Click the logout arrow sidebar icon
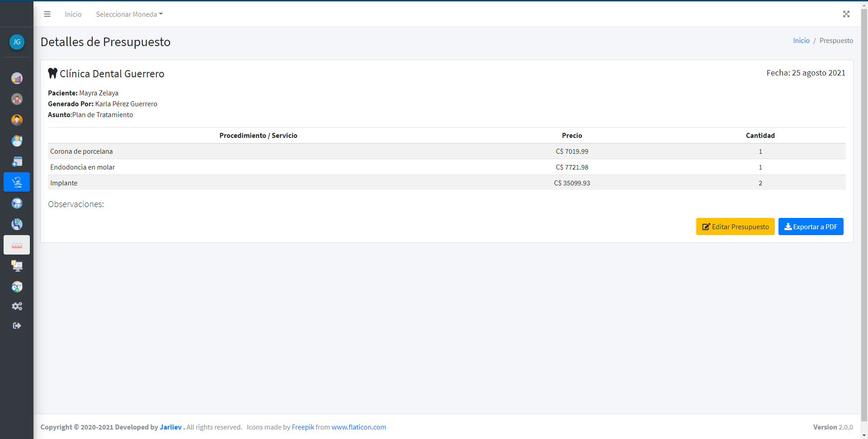Viewport: 868px width, 439px height. [x=17, y=326]
